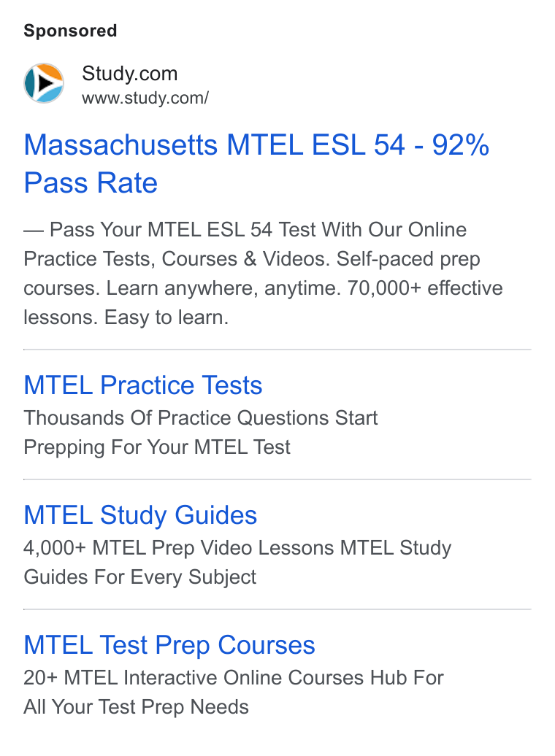Open the Study.com advertiser name
Screen dimensions: 555x756
[130, 73]
